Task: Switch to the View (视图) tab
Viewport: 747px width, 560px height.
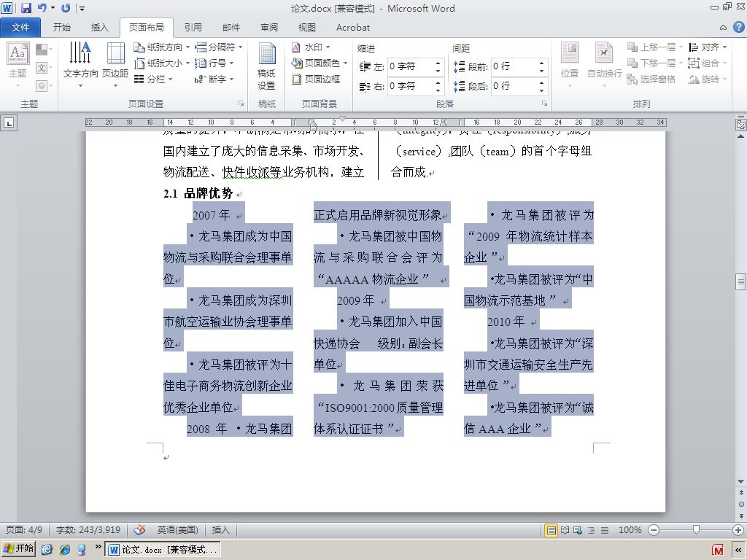Action: click(x=307, y=28)
